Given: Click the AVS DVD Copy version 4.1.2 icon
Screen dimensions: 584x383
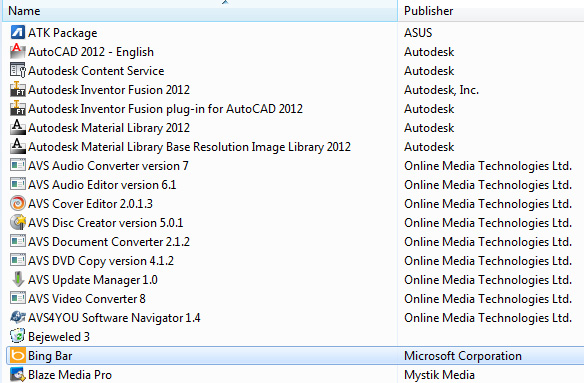Looking at the screenshot, I should click(18, 260).
